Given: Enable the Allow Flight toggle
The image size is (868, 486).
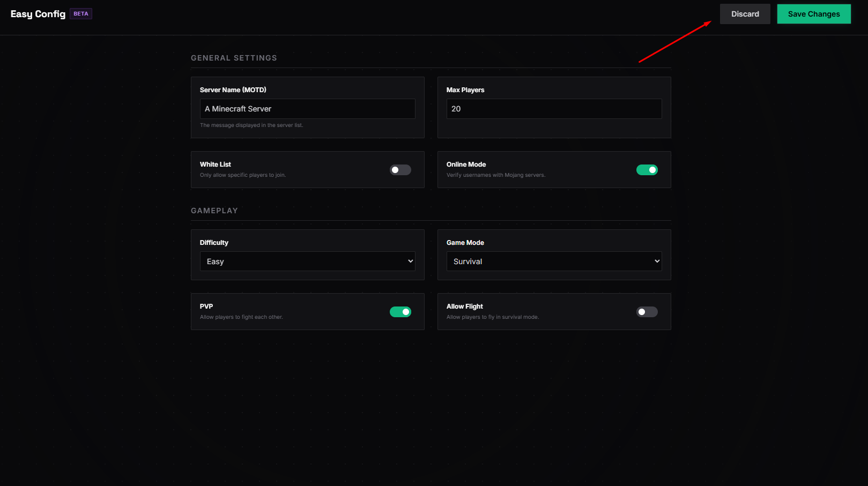Looking at the screenshot, I should 647,312.
